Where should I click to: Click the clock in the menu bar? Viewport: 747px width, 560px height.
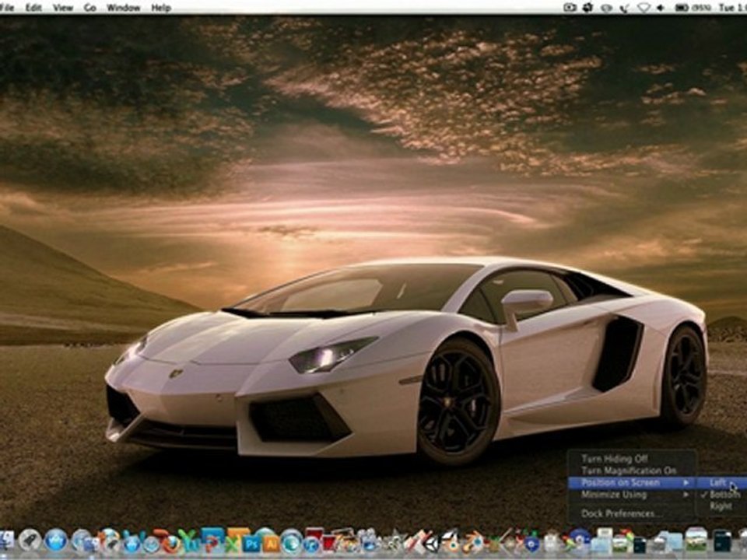[x=732, y=8]
